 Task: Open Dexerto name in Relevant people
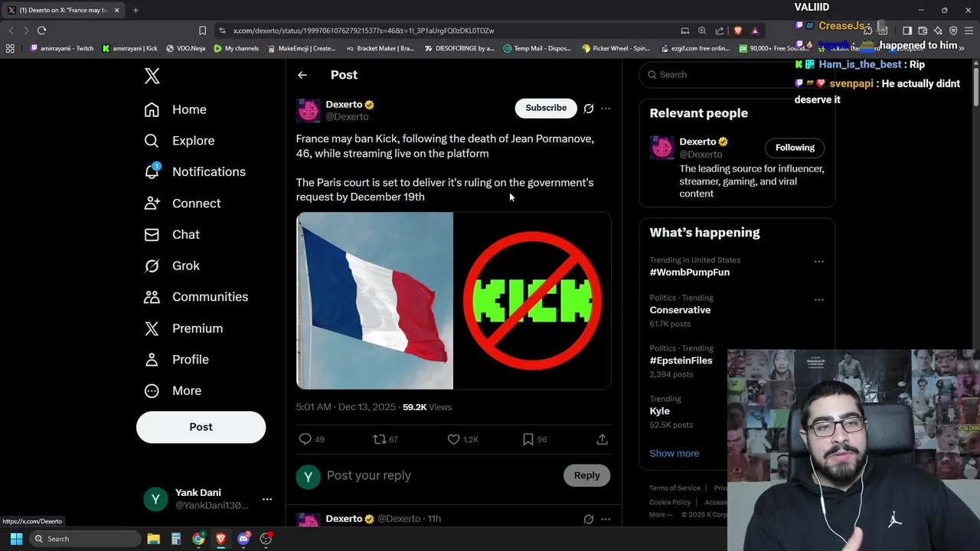click(x=697, y=142)
